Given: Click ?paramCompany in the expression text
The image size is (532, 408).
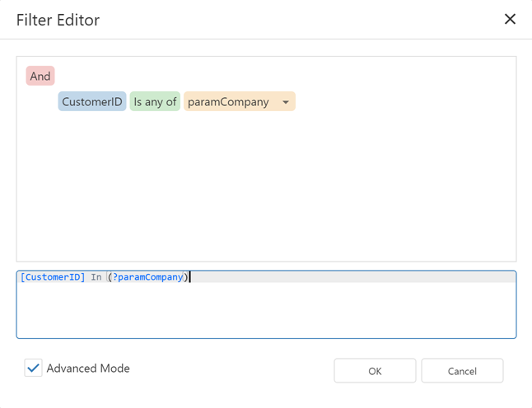Looking at the screenshot, I should [x=147, y=277].
